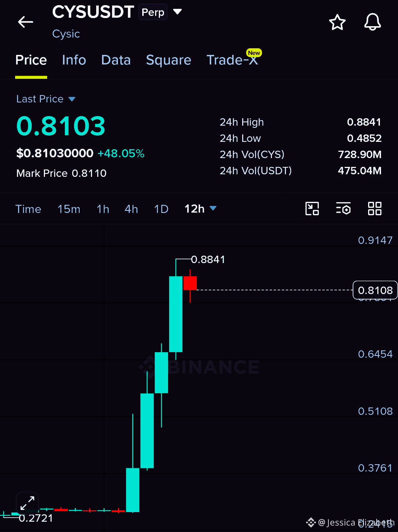Screen dimensions: 398x532
Task: Add CYSUSDT to favorites with star
Action: (337, 22)
